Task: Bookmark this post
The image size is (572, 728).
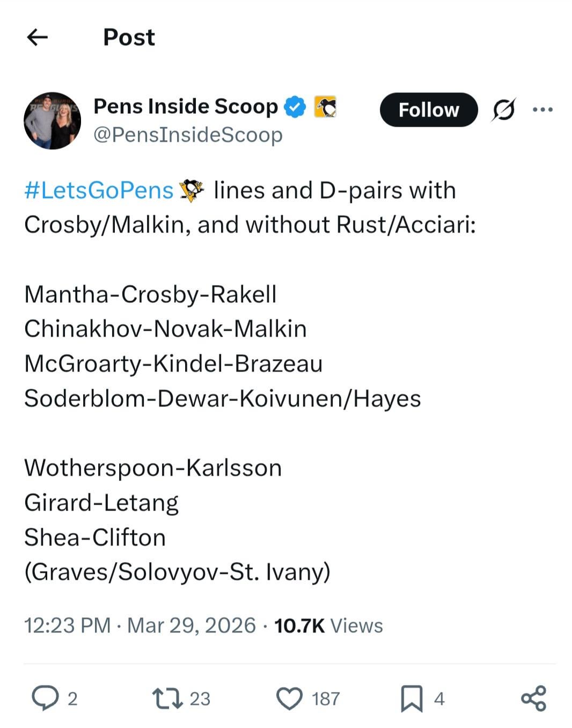Action: point(412,698)
